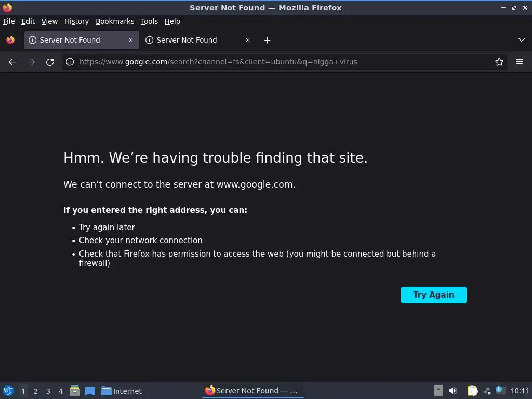The width and height of the screenshot is (532, 399).
Task: Open the Help menu
Action: point(172,21)
